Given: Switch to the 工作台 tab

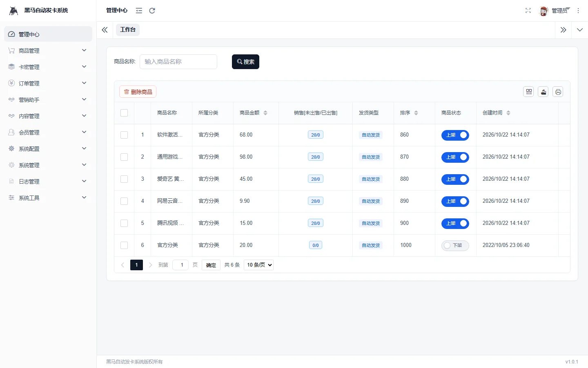Looking at the screenshot, I should [x=128, y=30].
